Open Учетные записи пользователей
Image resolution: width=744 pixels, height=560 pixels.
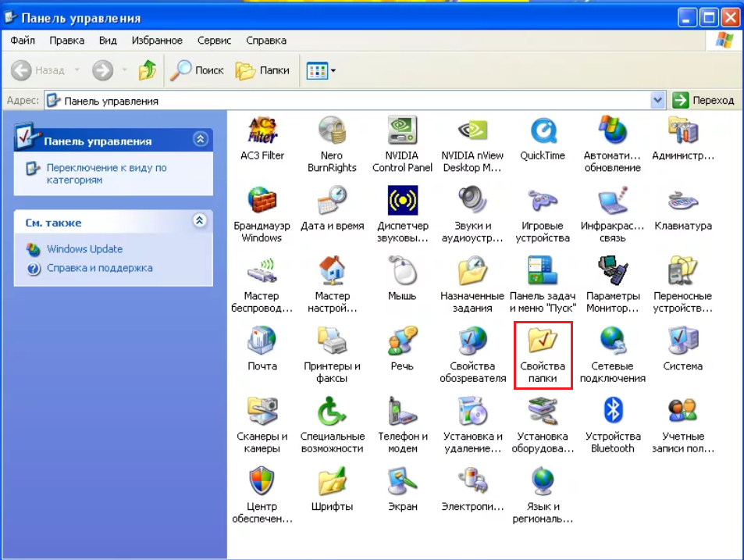pyautogui.click(x=683, y=425)
